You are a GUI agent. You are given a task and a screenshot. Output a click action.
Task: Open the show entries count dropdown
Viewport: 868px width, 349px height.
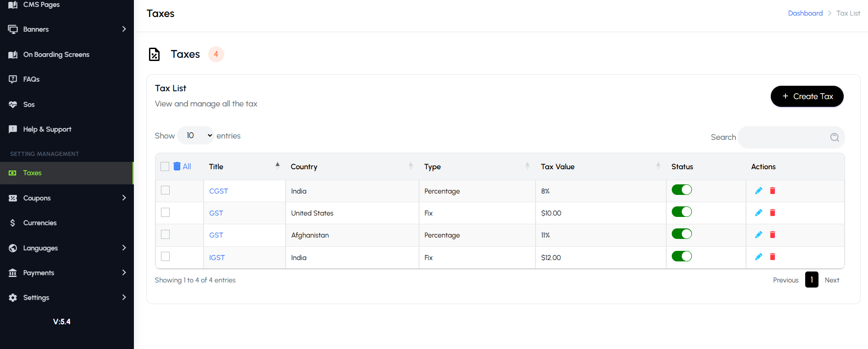196,136
